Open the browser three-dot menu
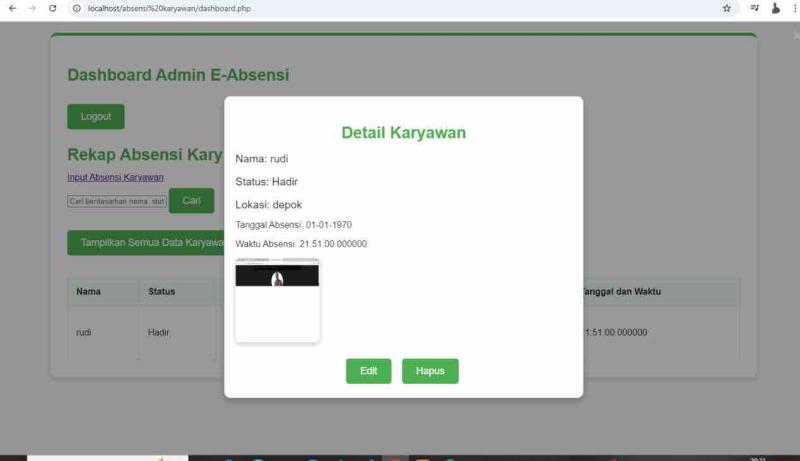The image size is (800, 461). pos(795,8)
